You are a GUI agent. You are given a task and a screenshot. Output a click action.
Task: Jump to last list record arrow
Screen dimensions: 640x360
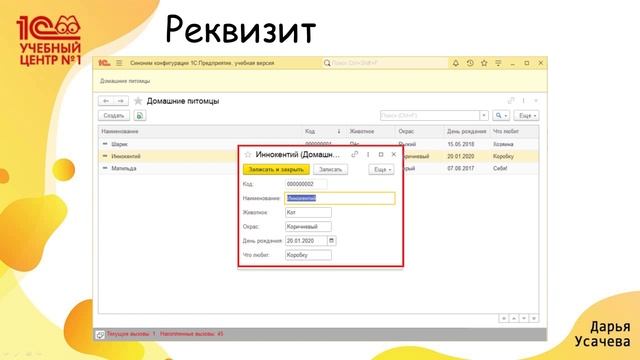(x=534, y=318)
